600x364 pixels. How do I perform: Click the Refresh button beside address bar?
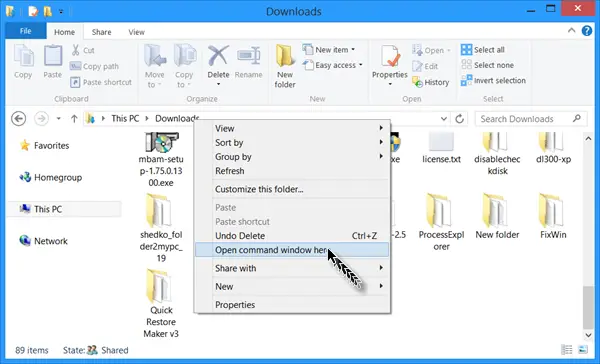tap(460, 119)
